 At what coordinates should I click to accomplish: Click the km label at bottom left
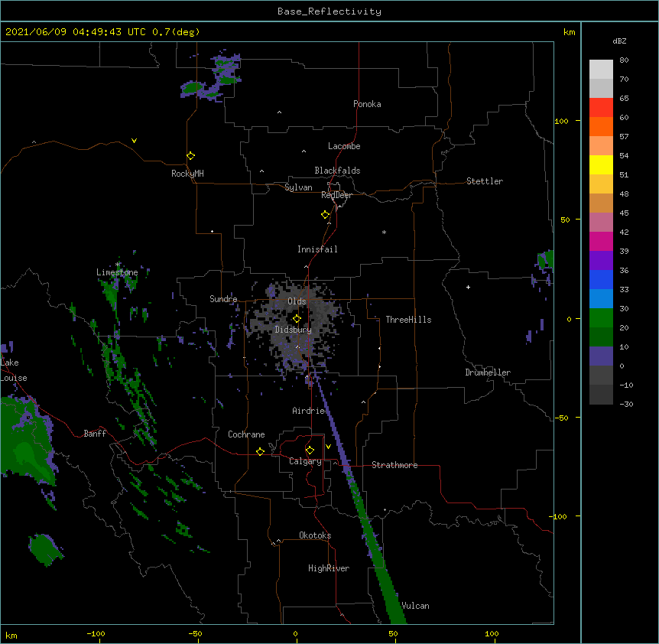(x=11, y=635)
